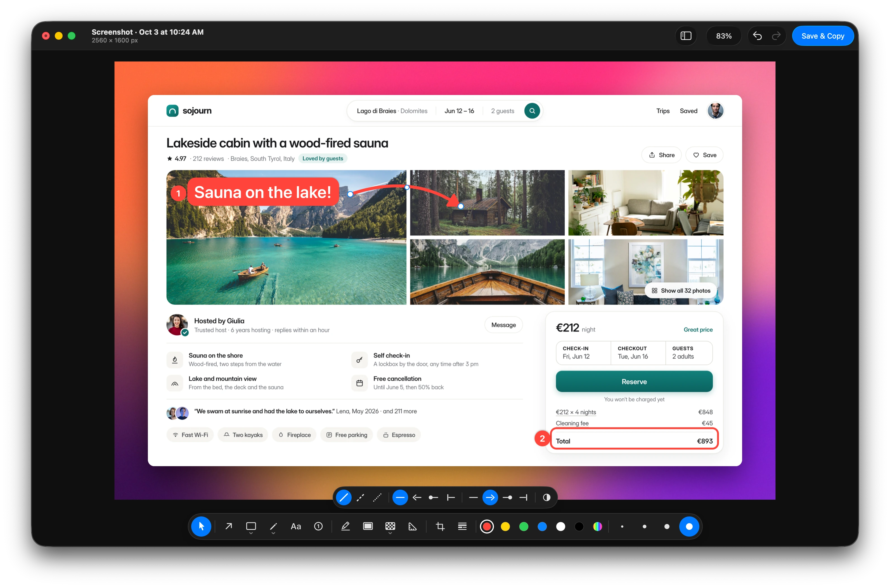Expand the line pen tool options

pos(273,533)
